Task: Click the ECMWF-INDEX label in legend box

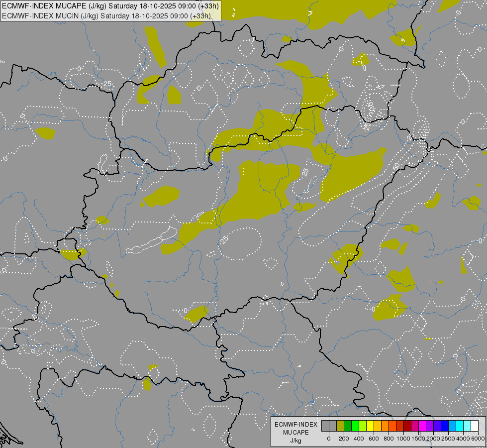Action: [296, 425]
